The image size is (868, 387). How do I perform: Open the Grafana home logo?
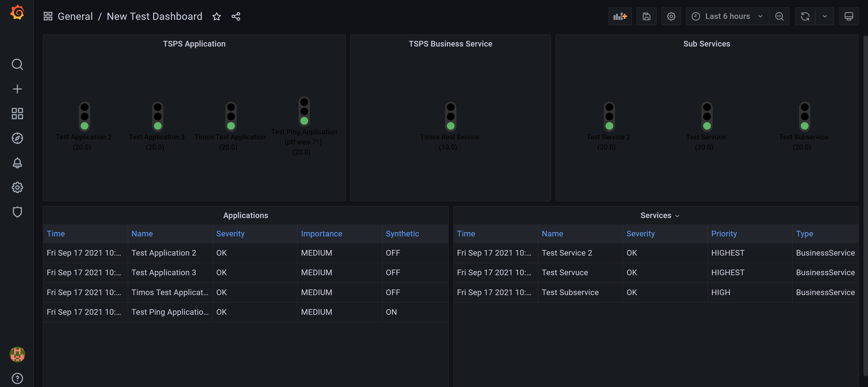coord(17,12)
